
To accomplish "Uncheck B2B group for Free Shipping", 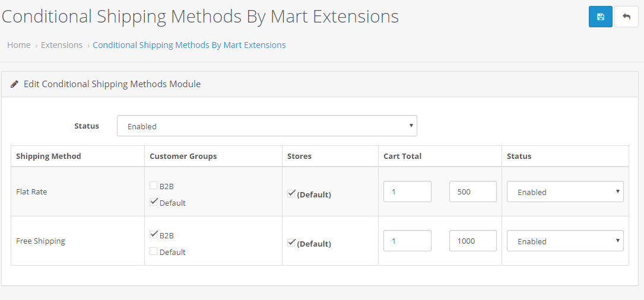I will click(154, 234).
